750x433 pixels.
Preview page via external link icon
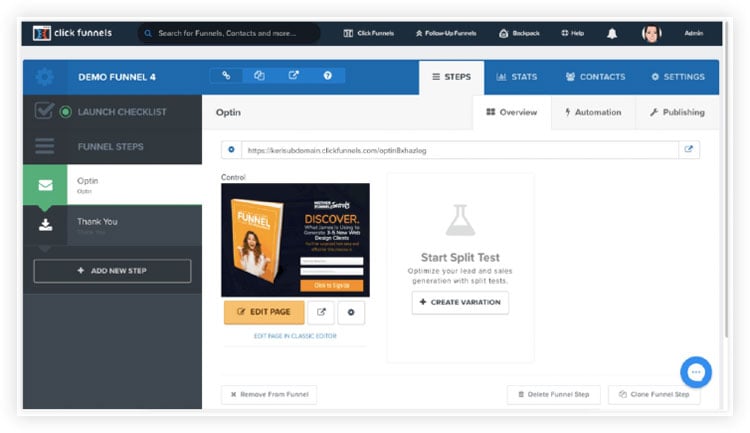click(321, 312)
